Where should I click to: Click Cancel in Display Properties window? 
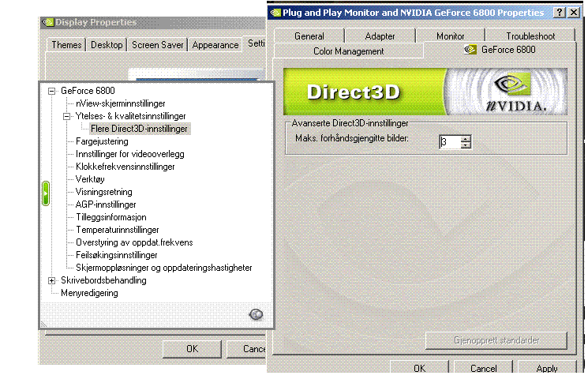(x=247, y=349)
